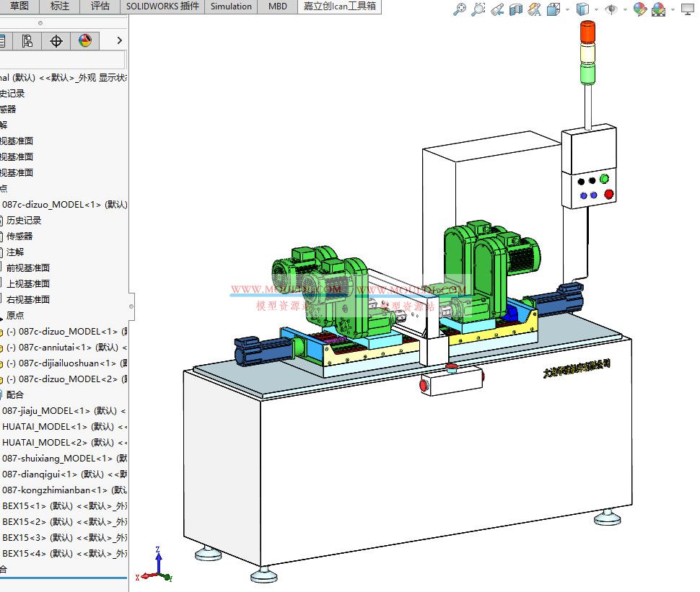Viewport: 700px width, 592px height.
Task: Select the Hide/Show Items eye icon
Action: tap(611, 9)
